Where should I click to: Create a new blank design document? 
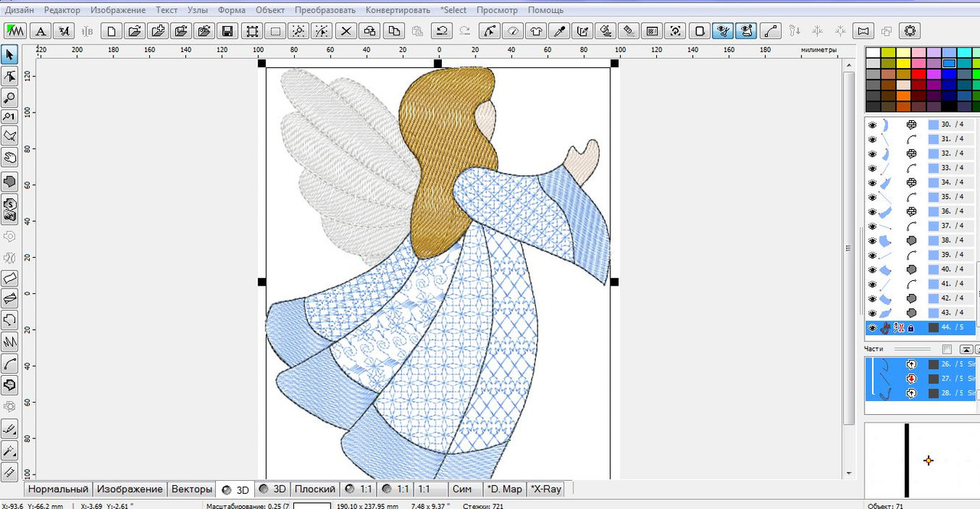(x=112, y=31)
